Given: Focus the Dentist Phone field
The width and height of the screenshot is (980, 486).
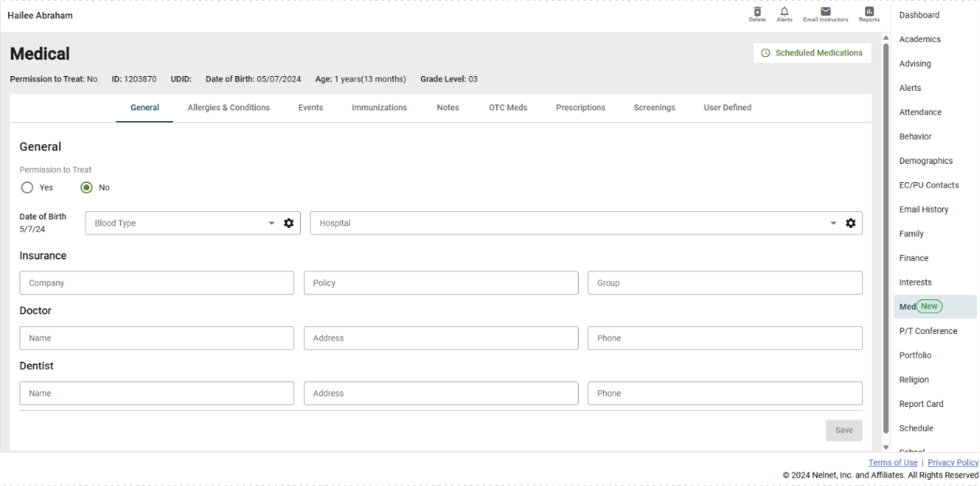Looking at the screenshot, I should (725, 393).
